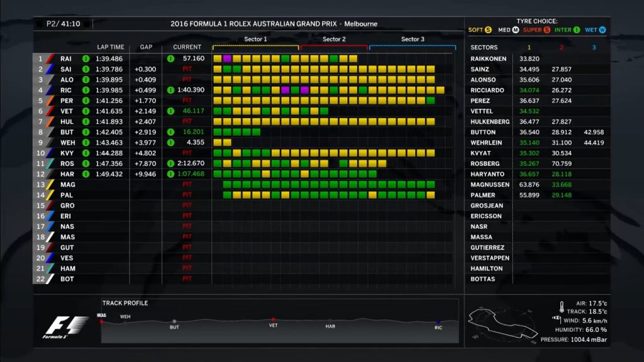
Task: Click SAI's intermediate tyre icon by lap time
Action: point(86,69)
